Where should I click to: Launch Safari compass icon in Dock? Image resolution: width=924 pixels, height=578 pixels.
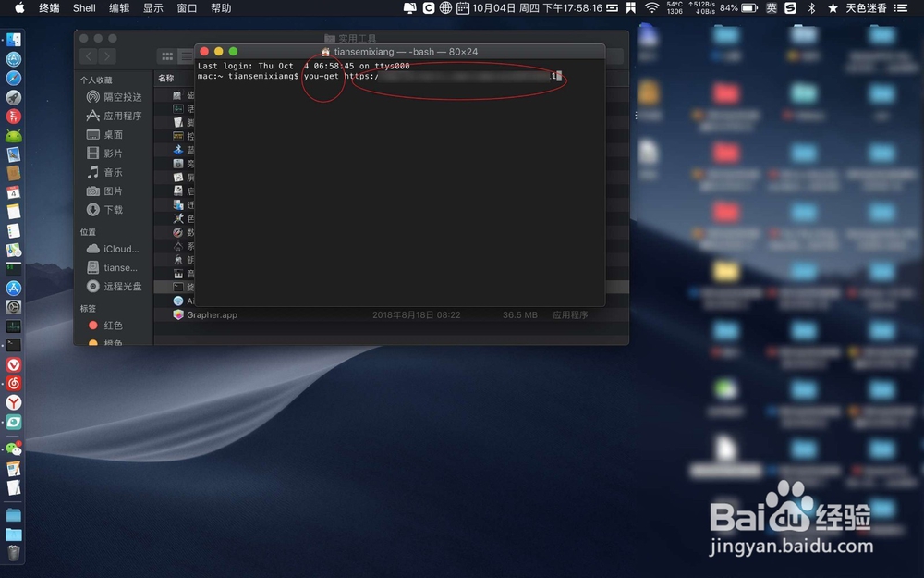pos(14,78)
